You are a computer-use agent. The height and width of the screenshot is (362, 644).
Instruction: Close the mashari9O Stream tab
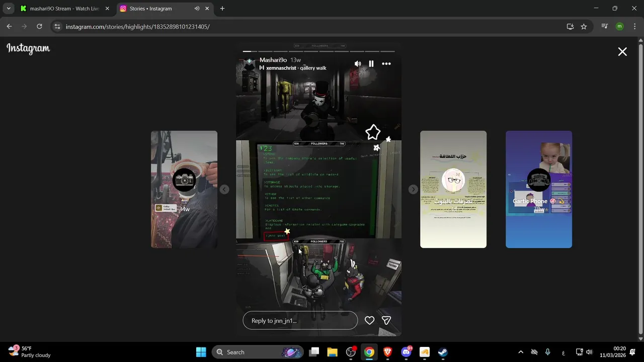point(107,9)
